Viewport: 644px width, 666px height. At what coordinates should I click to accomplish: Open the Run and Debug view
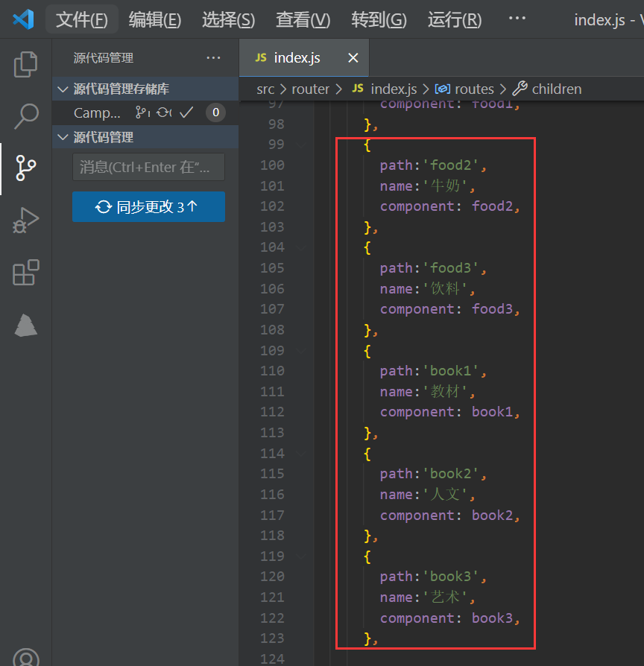point(25,221)
